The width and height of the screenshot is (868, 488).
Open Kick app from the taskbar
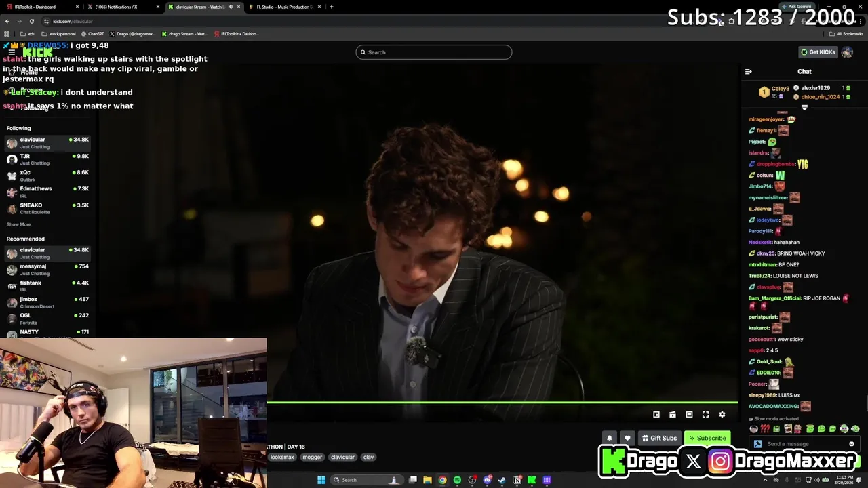tap(532, 480)
